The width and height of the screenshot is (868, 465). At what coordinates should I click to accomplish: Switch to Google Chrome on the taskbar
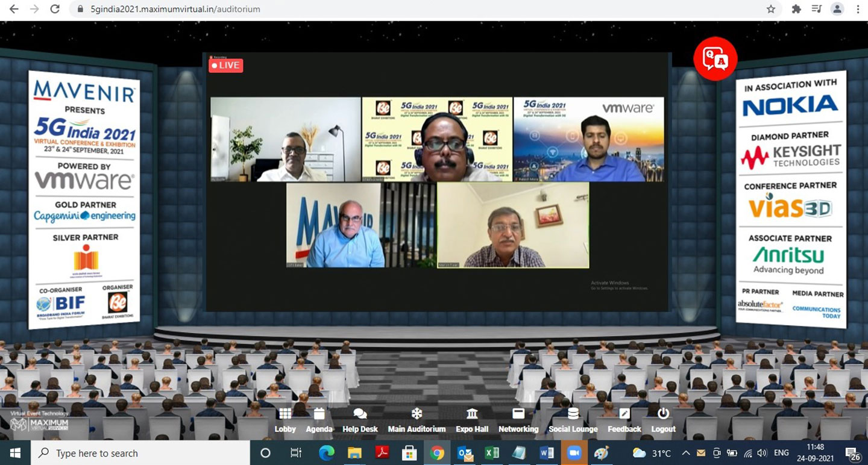(x=438, y=453)
